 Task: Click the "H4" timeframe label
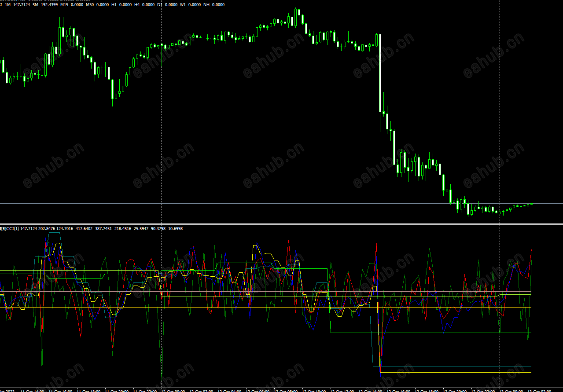(x=137, y=5)
